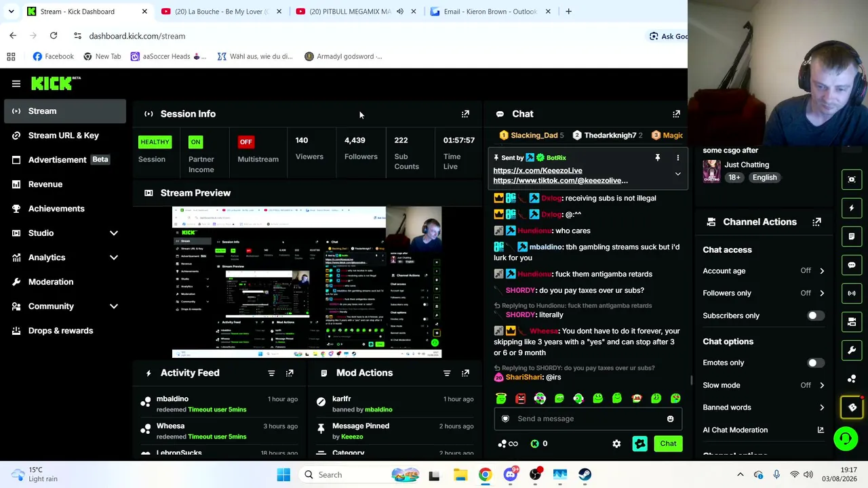Open the yellow-outlined tag widget
This screenshot has height=488, width=868.
pyautogui.click(x=852, y=407)
